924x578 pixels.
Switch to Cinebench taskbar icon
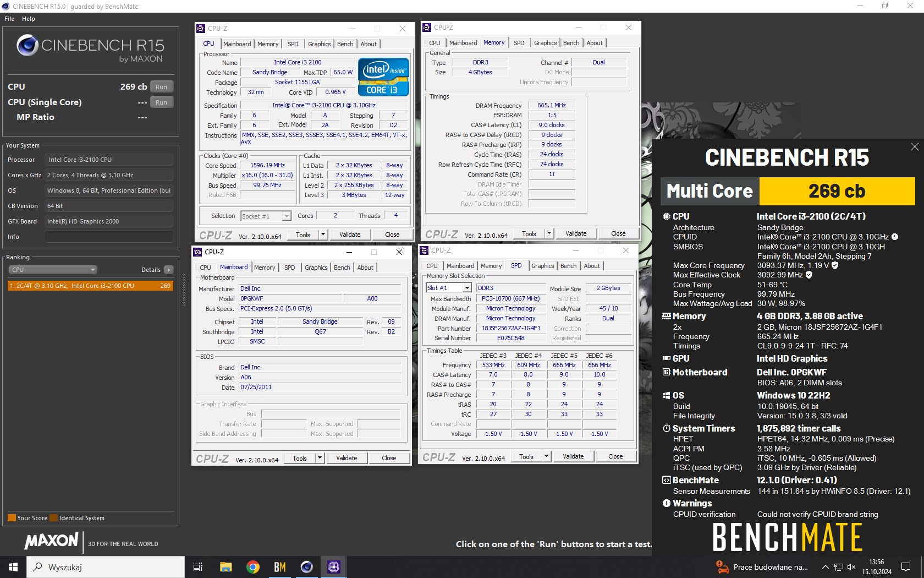coord(307,567)
